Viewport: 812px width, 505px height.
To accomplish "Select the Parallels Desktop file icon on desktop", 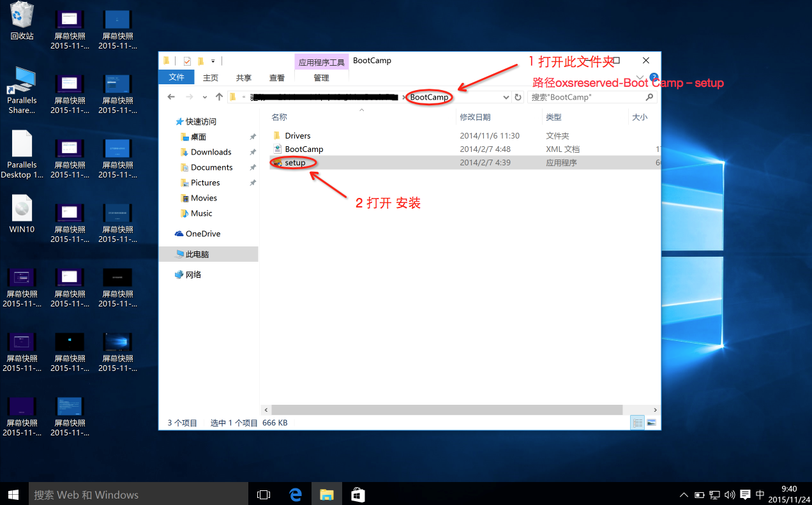I will pyautogui.click(x=22, y=155).
